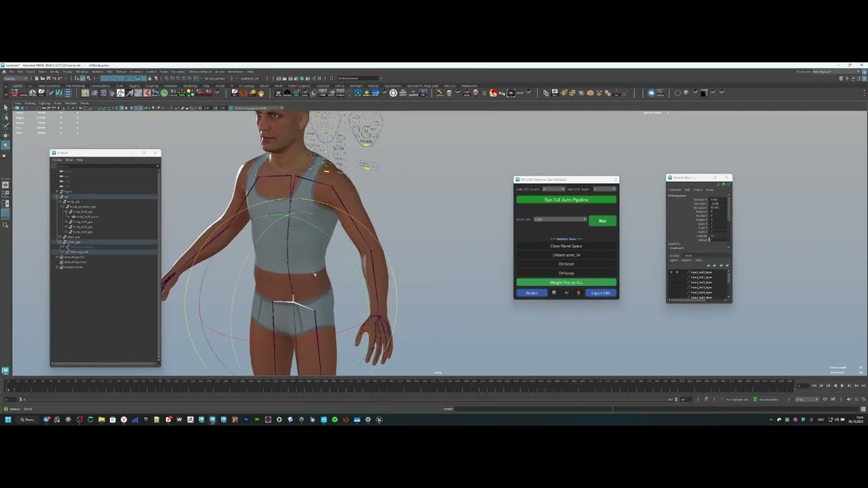Click the Save Scene icon in status line

pos(48,79)
